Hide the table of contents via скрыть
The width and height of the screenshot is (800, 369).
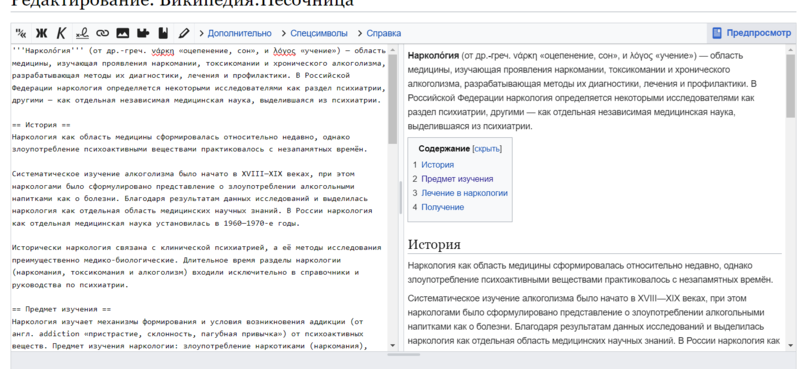tap(487, 149)
